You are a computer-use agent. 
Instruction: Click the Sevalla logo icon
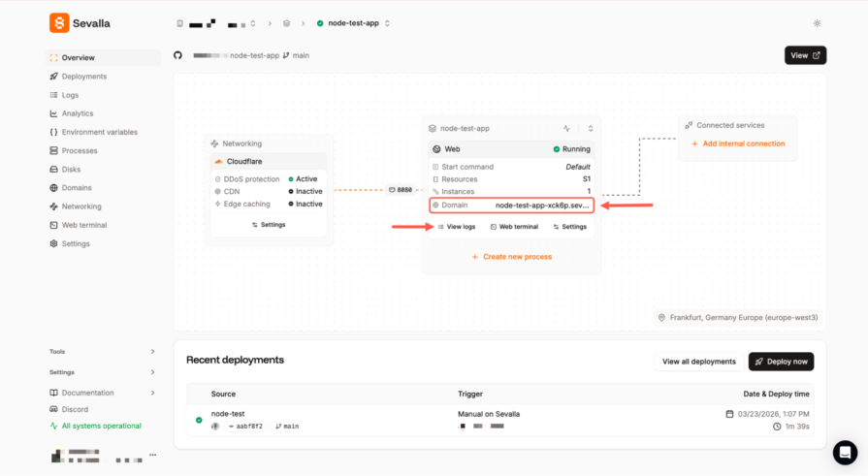point(59,22)
